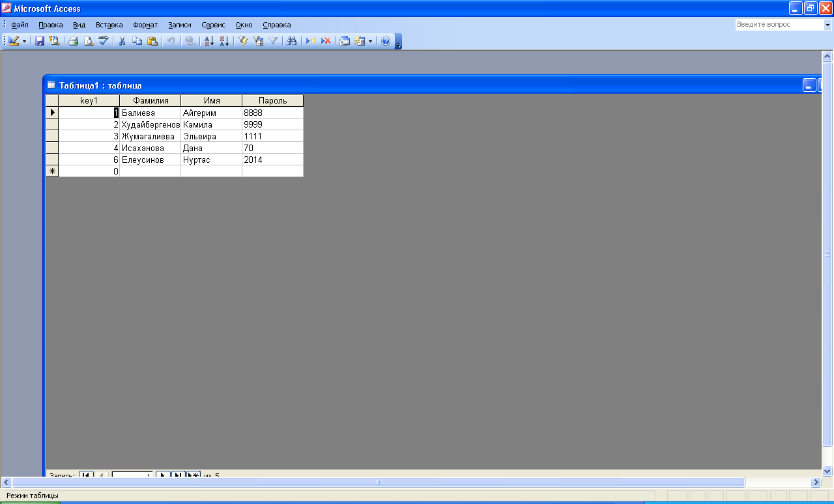834x504 pixels.
Task: Expand the New Object dropdown arrow
Action: 371,41
